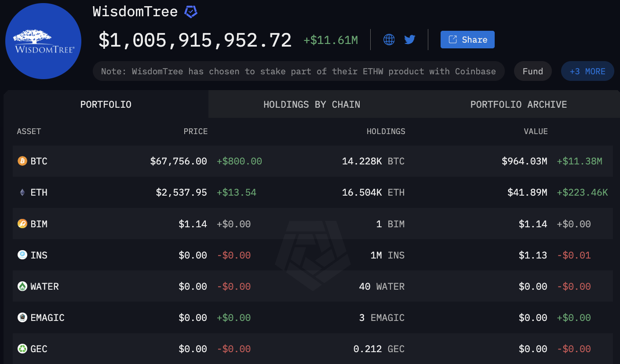Click the Share button
620x364 pixels.
pyautogui.click(x=467, y=40)
